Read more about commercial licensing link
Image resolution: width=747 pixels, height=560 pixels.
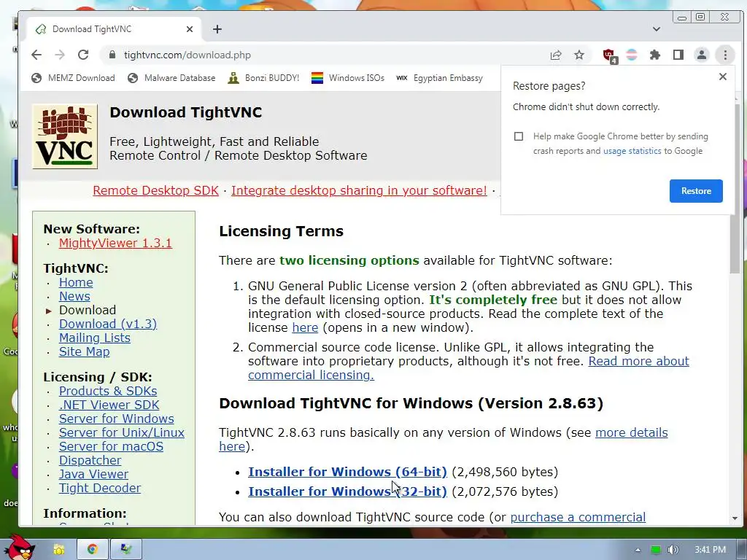638,361
